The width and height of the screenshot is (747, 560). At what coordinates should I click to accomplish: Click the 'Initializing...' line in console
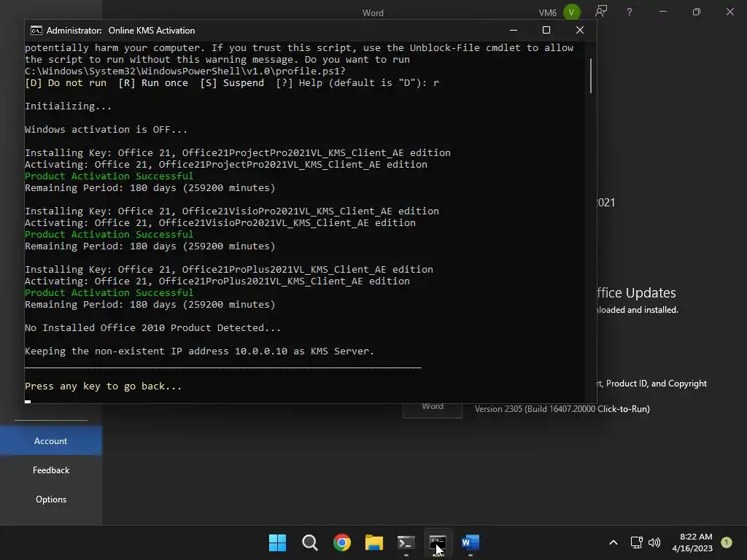coord(68,106)
